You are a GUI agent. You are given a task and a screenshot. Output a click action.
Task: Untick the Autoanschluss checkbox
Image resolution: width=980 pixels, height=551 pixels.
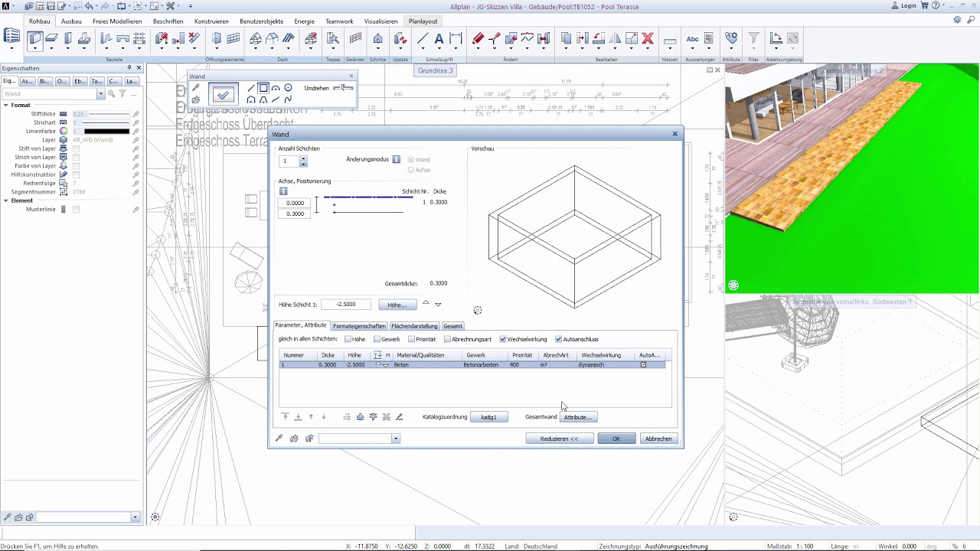click(x=559, y=339)
